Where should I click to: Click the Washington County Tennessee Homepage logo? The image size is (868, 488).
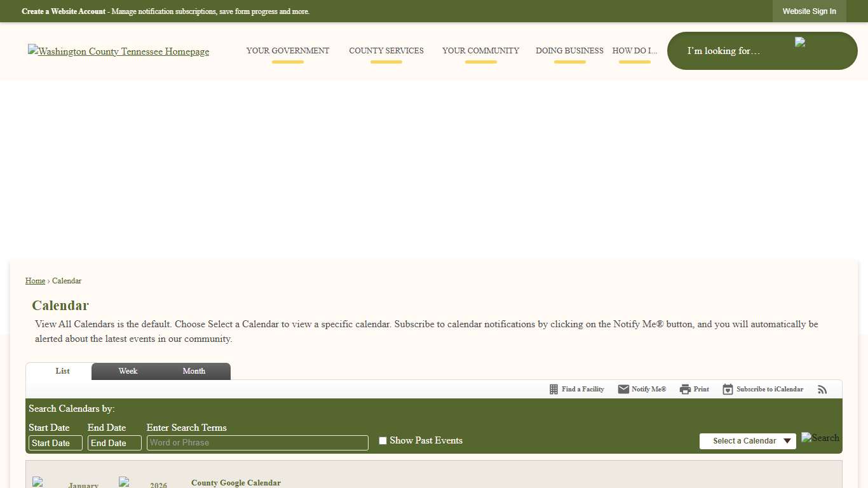point(118,51)
